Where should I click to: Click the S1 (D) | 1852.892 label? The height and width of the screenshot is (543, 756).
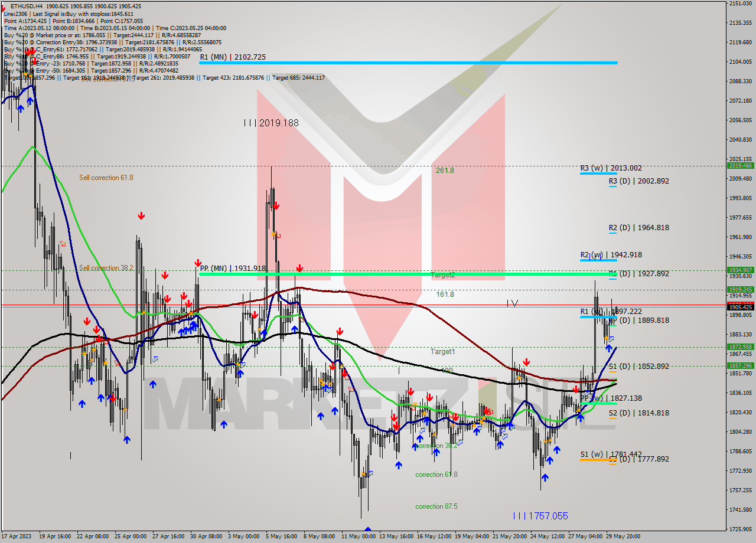[639, 366]
